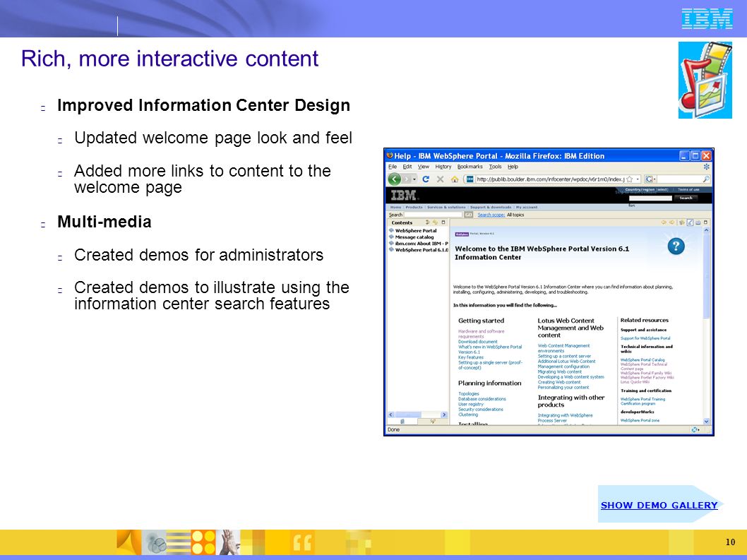Open the Database considerations link
This screenshot has width=747, height=560.
pos(482,399)
